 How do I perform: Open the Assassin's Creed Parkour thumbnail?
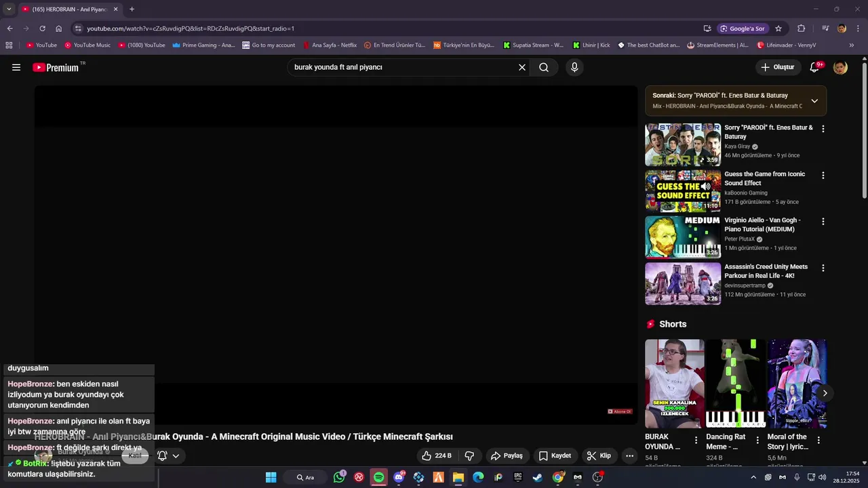coord(683,283)
